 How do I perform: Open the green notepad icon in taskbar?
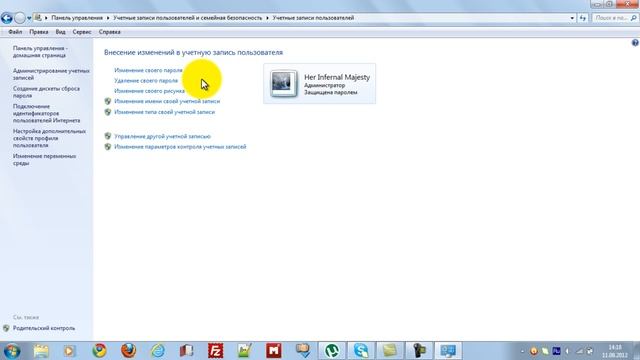[244, 351]
